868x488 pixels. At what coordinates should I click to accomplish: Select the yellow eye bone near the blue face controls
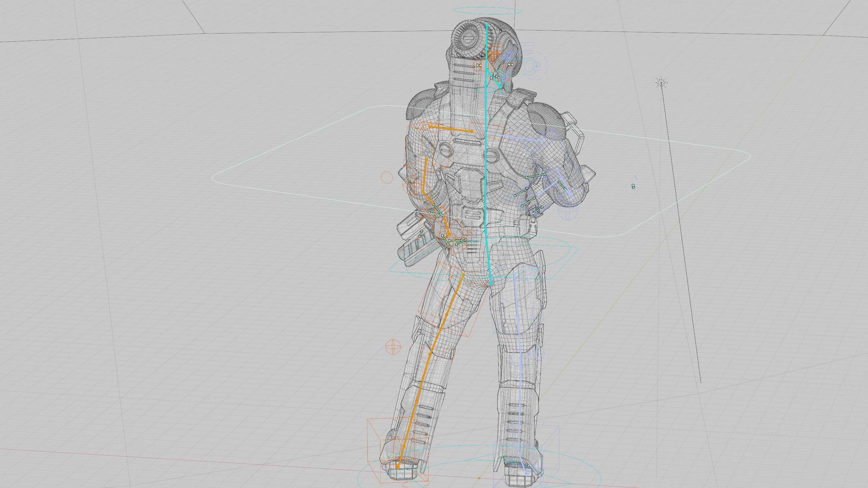510,64
